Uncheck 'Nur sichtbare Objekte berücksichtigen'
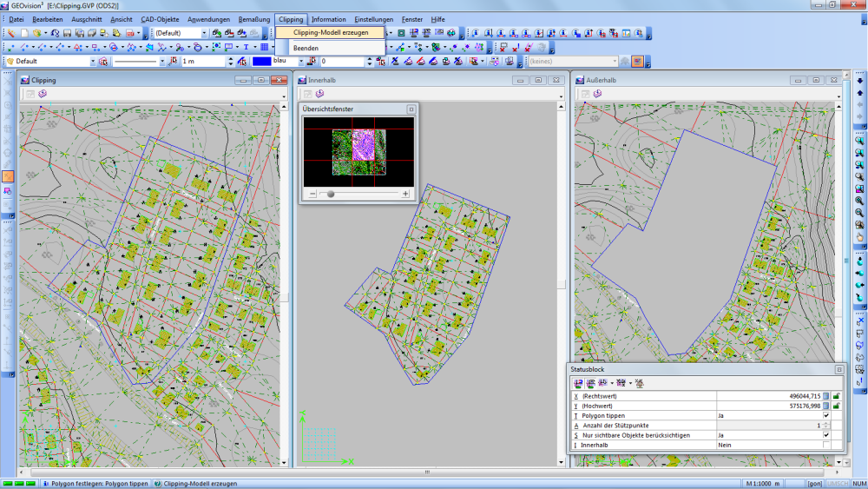The image size is (868, 489). [826, 435]
